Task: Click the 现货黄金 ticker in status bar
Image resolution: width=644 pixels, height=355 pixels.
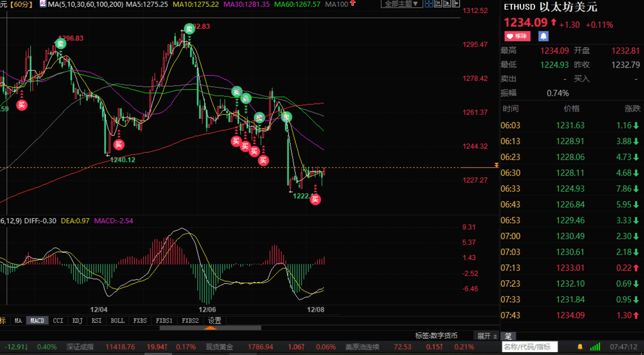Action: click(219, 347)
